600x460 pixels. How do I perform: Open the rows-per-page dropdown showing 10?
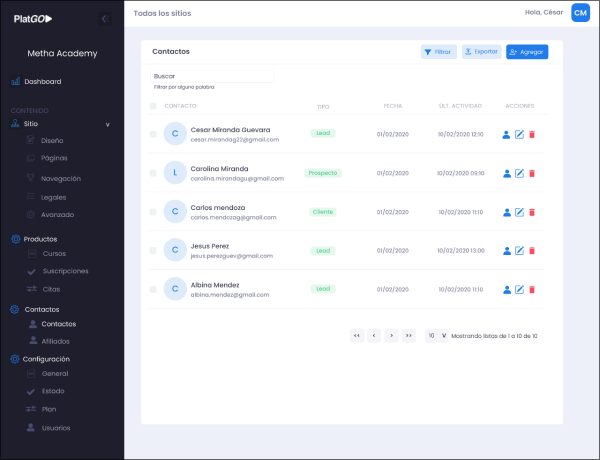(x=436, y=336)
